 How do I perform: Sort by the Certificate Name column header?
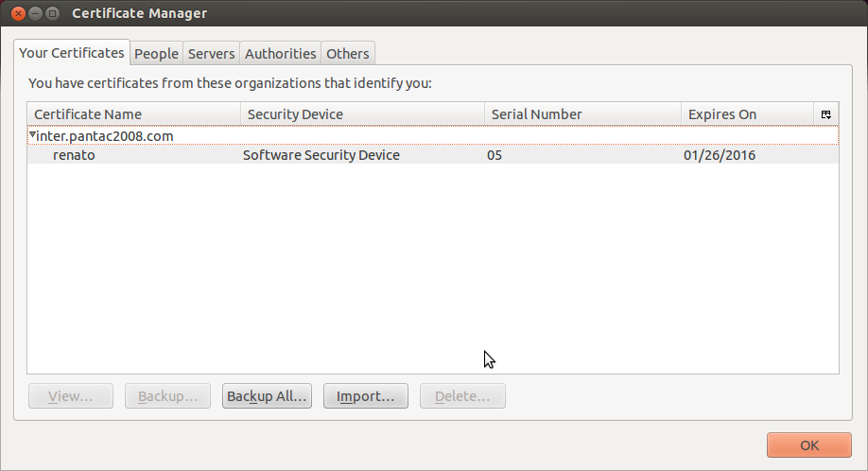[133, 114]
